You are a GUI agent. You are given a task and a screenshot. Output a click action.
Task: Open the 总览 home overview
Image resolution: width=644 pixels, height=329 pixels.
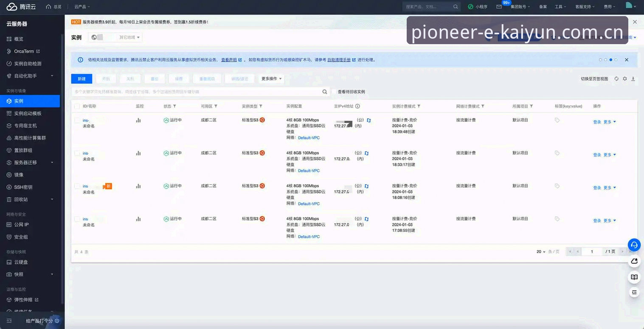pyautogui.click(x=53, y=7)
